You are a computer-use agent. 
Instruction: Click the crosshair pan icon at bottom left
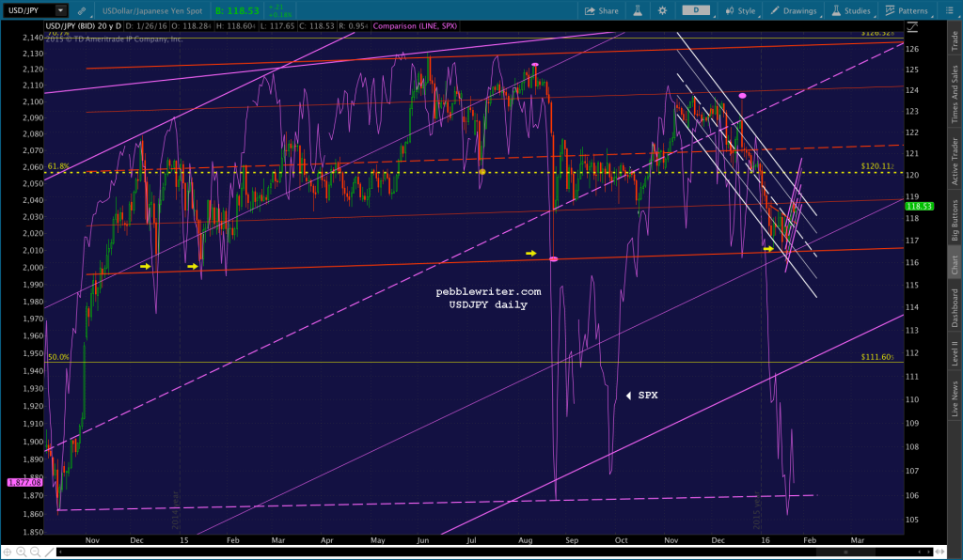coord(8,552)
